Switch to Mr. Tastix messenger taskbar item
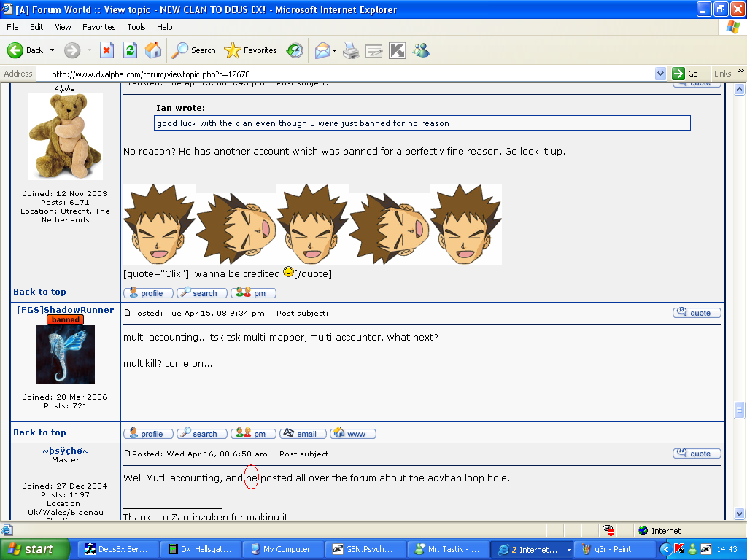The height and width of the screenshot is (560, 747). pyautogui.click(x=448, y=550)
